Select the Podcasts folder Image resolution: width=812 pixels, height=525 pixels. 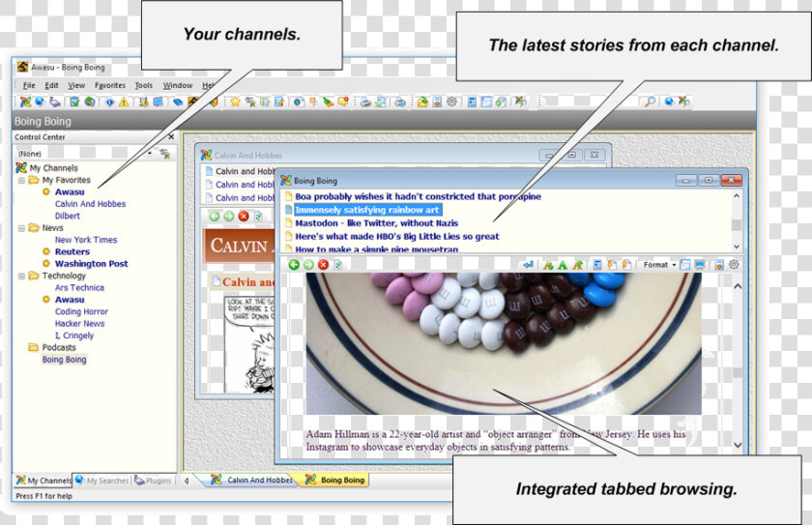point(59,347)
